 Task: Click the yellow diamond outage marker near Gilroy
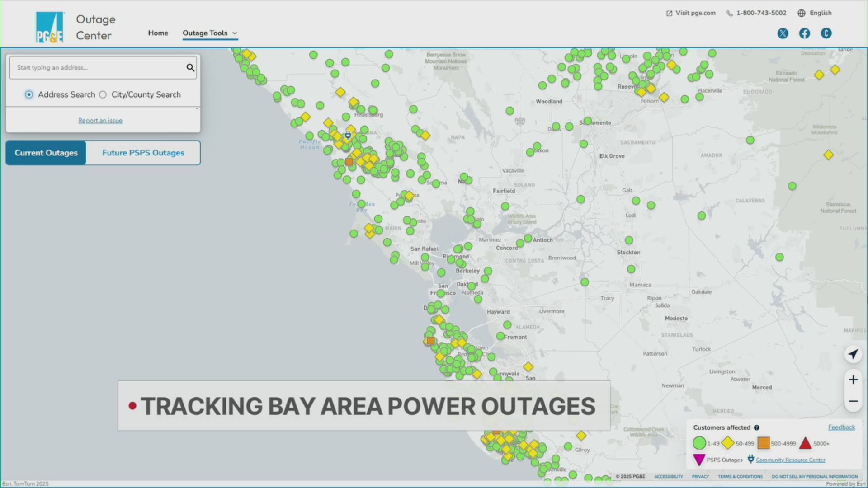(581, 436)
